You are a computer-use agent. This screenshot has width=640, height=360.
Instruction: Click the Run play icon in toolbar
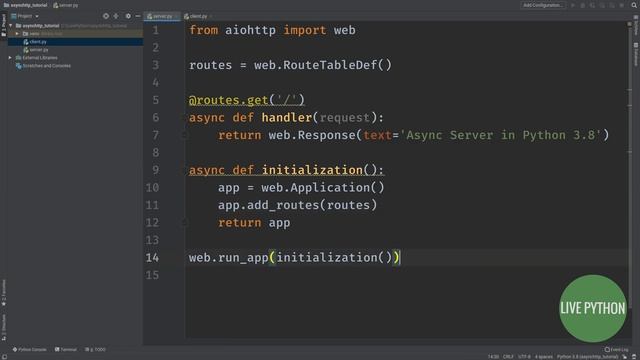[x=573, y=5]
